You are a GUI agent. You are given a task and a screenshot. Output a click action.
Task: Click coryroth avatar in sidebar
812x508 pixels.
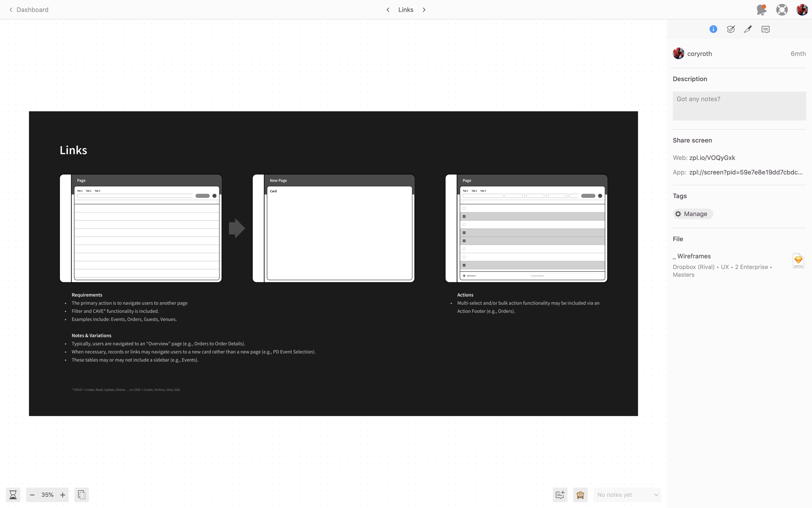click(679, 53)
